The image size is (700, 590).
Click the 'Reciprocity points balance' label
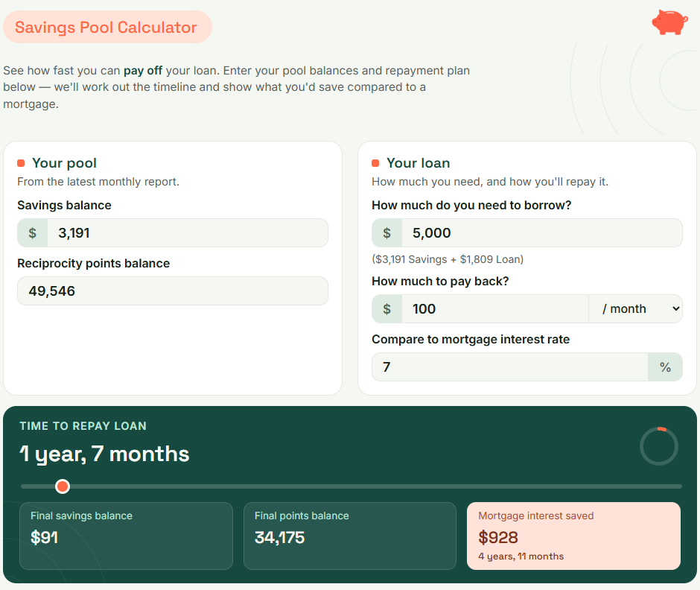[94, 264]
